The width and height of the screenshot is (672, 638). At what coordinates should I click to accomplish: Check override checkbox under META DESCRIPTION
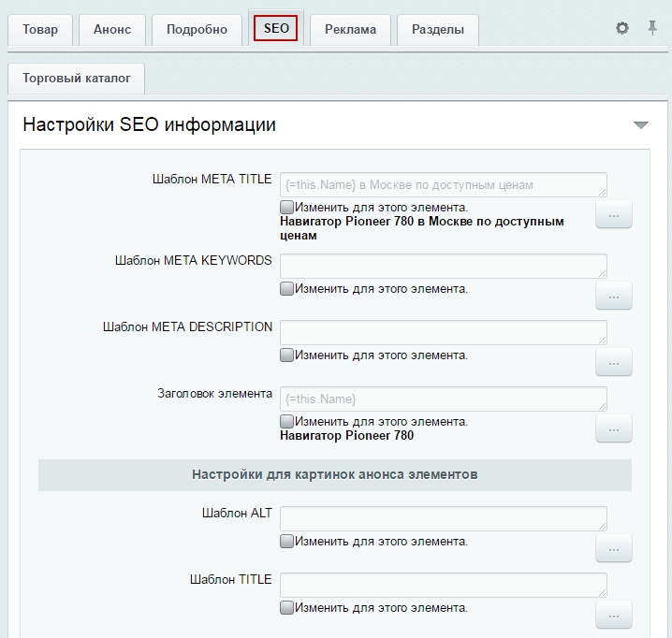tap(287, 355)
